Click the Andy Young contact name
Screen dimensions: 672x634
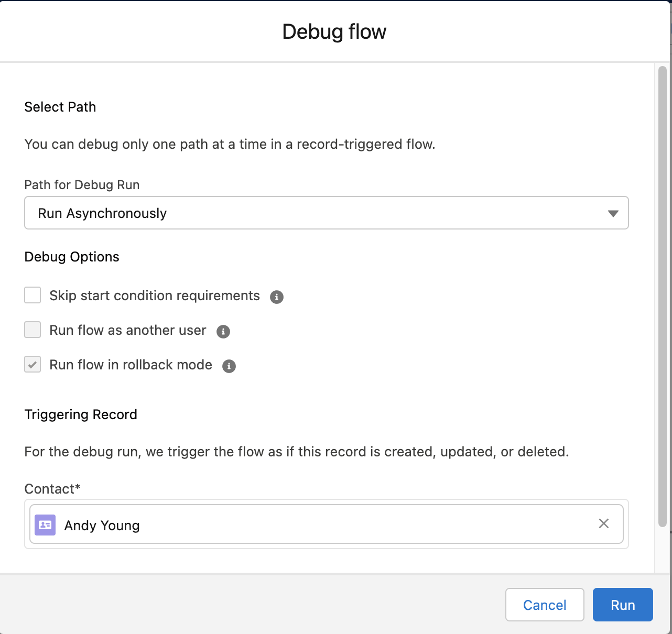click(102, 525)
